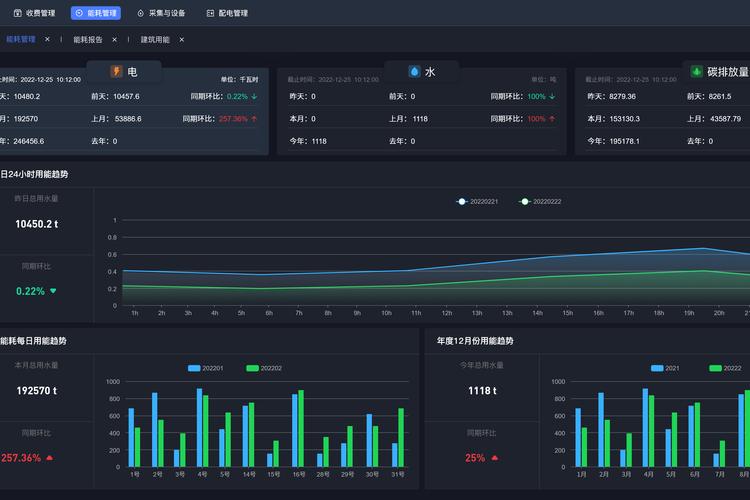Select the 能耗管理 menu
Image resolution: width=750 pixels, height=500 pixels.
96,13
